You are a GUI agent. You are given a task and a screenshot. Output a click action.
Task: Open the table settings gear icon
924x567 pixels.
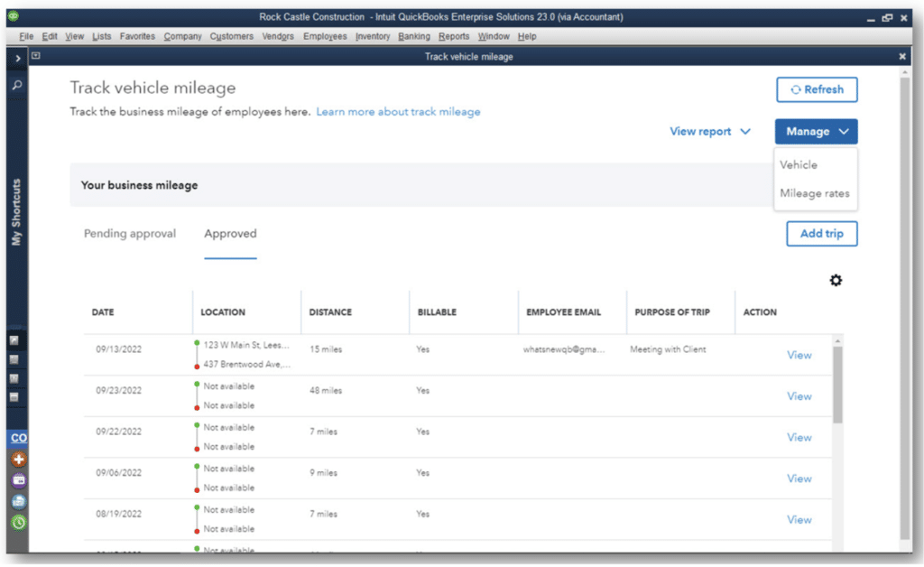836,281
